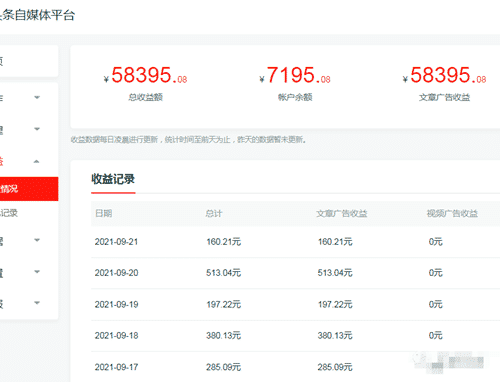Click 文章广告收益 cell 285.09元 for 2021-09-17
This screenshot has width=500, height=382.
pos(335,367)
